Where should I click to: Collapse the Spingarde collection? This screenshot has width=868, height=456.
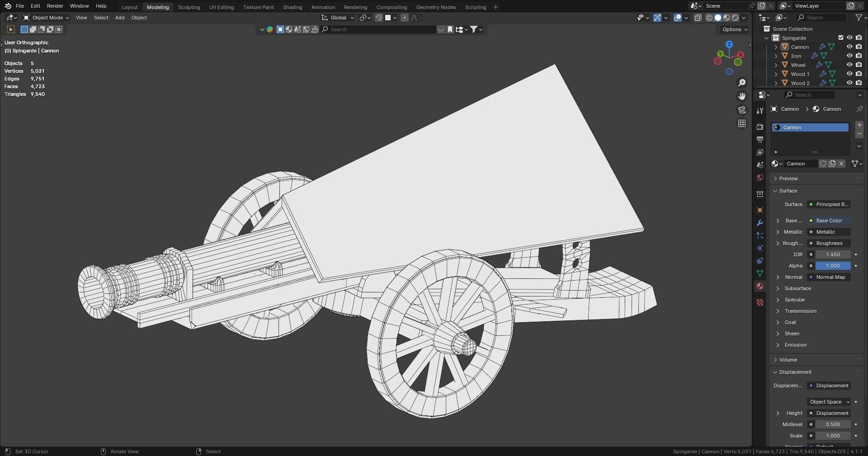pos(767,38)
